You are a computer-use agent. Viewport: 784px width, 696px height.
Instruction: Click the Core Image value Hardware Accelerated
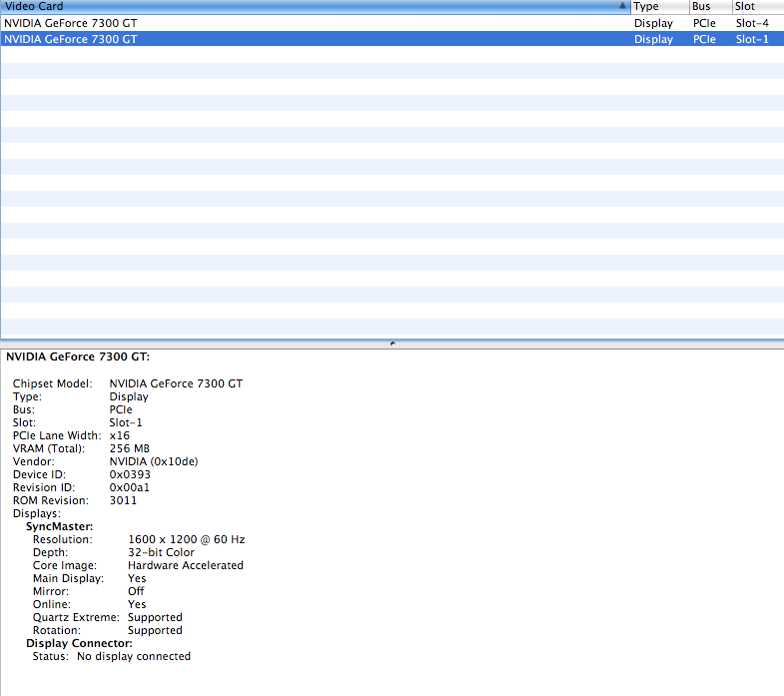pos(186,565)
